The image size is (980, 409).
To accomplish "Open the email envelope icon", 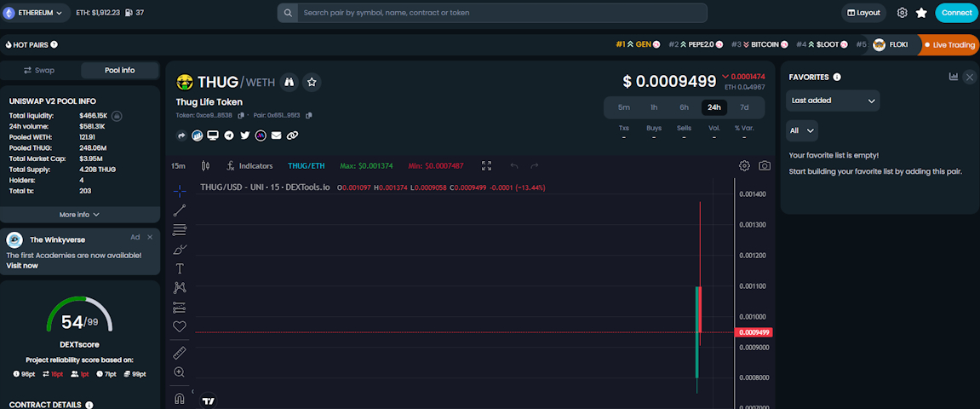I will pos(276,135).
